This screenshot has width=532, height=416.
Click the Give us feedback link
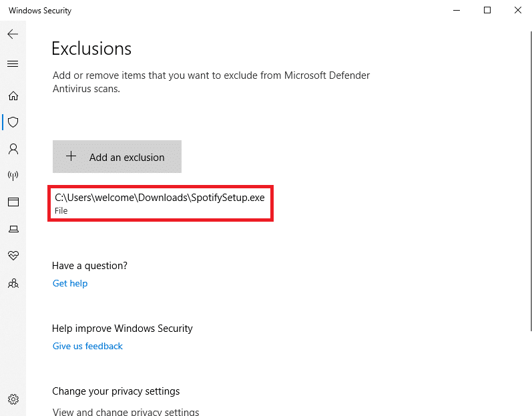pyautogui.click(x=87, y=346)
